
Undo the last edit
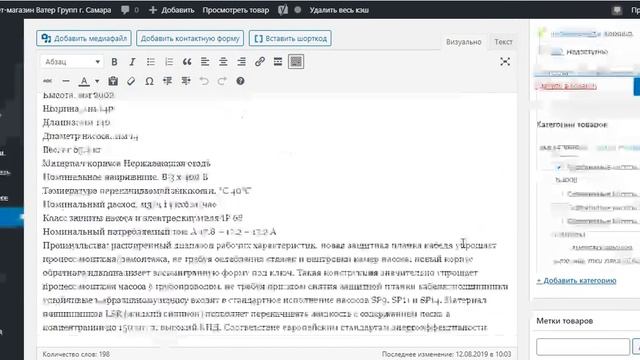pos(204,81)
